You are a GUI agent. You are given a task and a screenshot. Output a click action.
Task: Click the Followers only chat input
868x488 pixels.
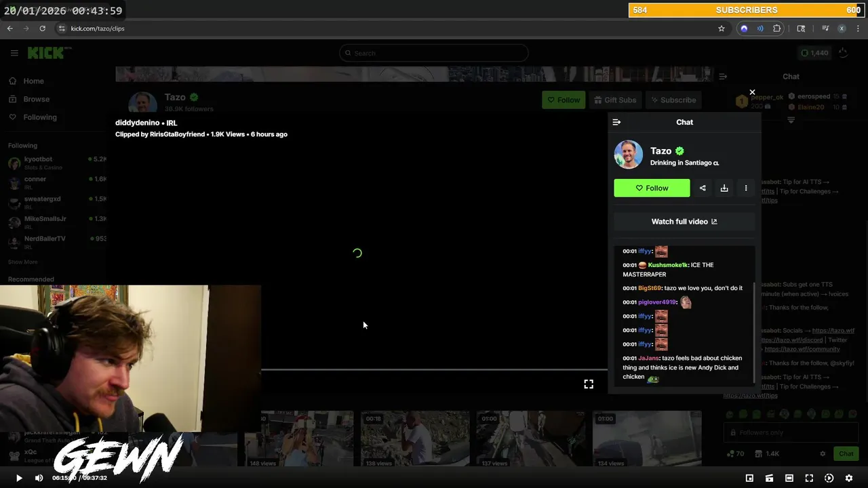pos(791,432)
